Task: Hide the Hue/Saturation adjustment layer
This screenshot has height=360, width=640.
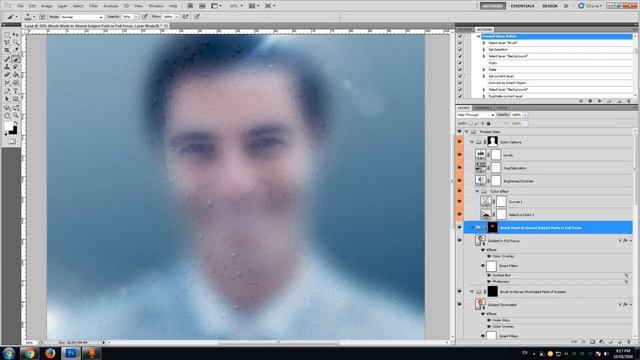Action: click(460, 168)
